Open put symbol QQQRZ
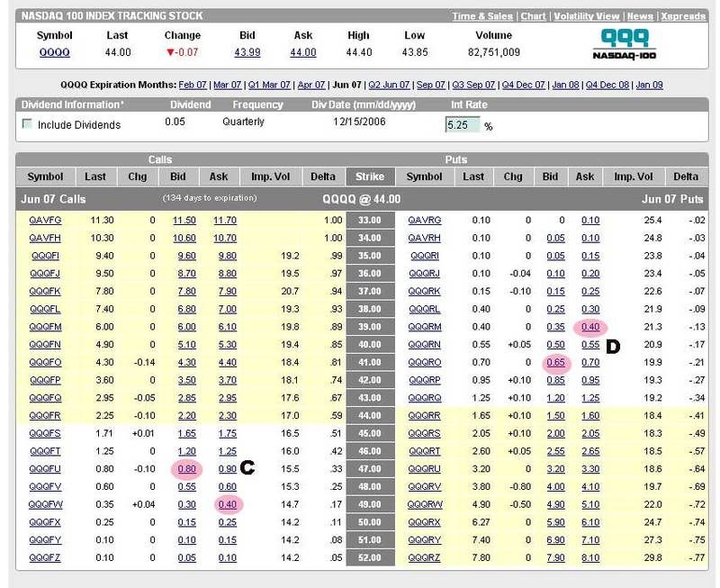This screenshot has height=588, width=720. point(424,558)
